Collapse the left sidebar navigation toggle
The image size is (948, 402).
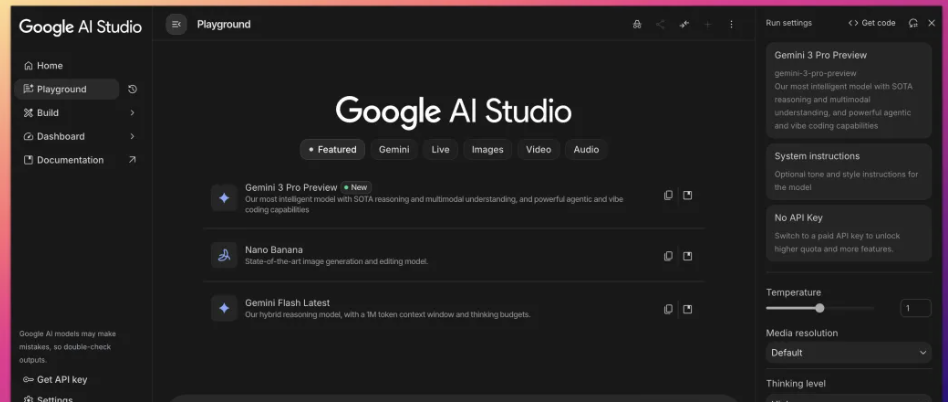pos(176,24)
